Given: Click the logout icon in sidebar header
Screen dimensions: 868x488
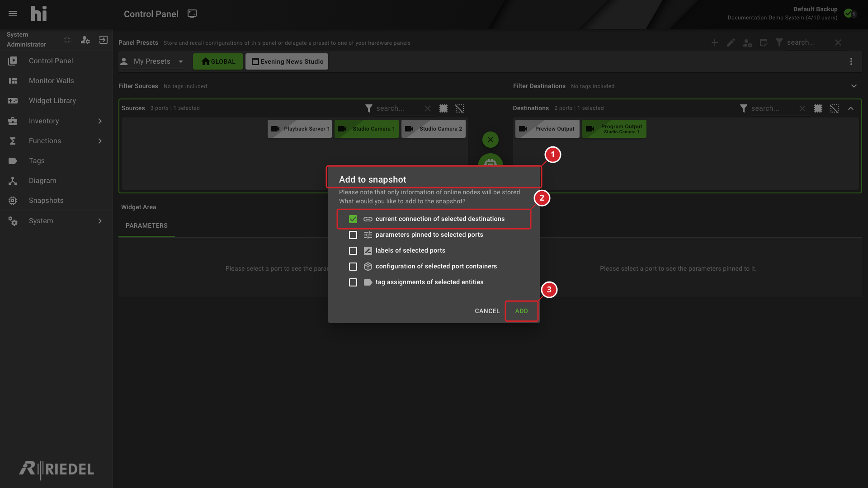Looking at the screenshot, I should pyautogui.click(x=104, y=40).
